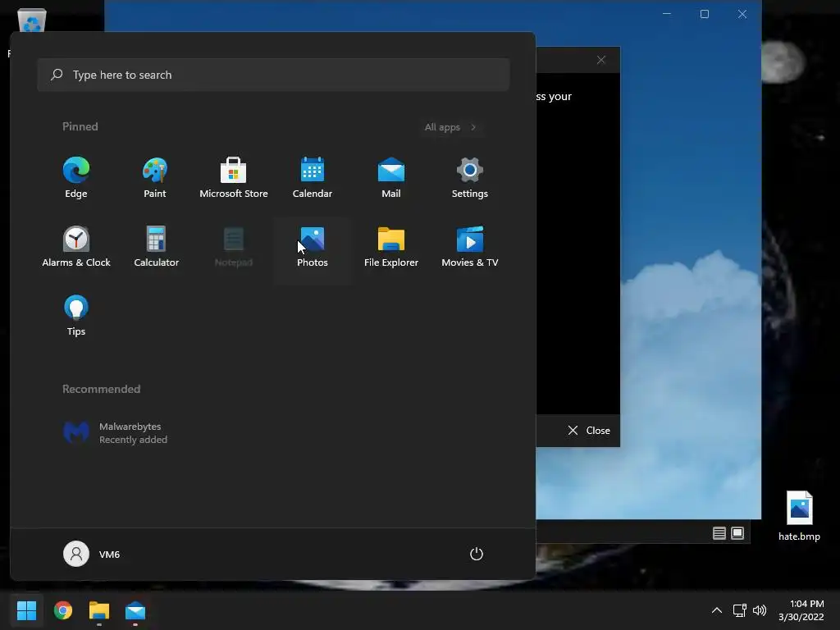The height and width of the screenshot is (630, 840).
Task: Launch Paint from the Start menu
Action: 155,178
